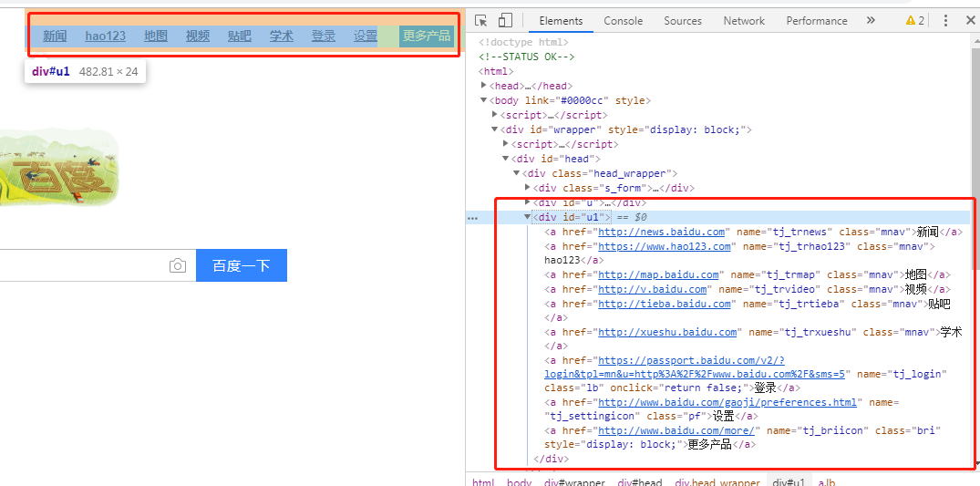Select the <!doctype html> line
The height and width of the screenshot is (486, 980).
point(524,43)
